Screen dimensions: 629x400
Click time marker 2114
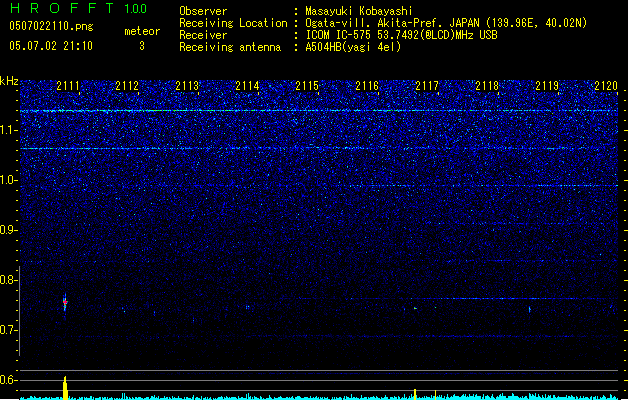pos(247,86)
